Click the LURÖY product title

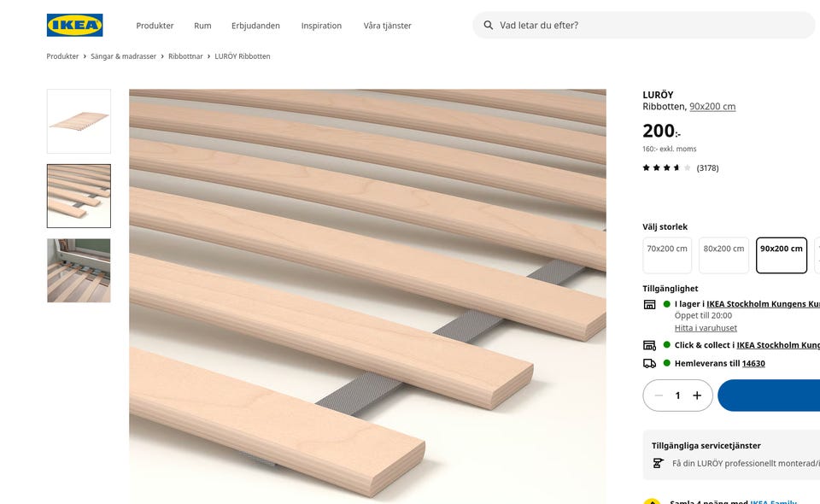pos(658,95)
